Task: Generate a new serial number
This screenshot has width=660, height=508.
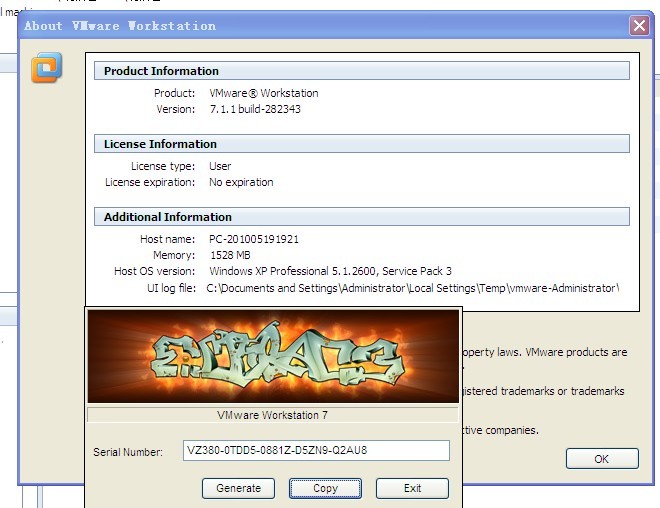Action: click(x=238, y=488)
